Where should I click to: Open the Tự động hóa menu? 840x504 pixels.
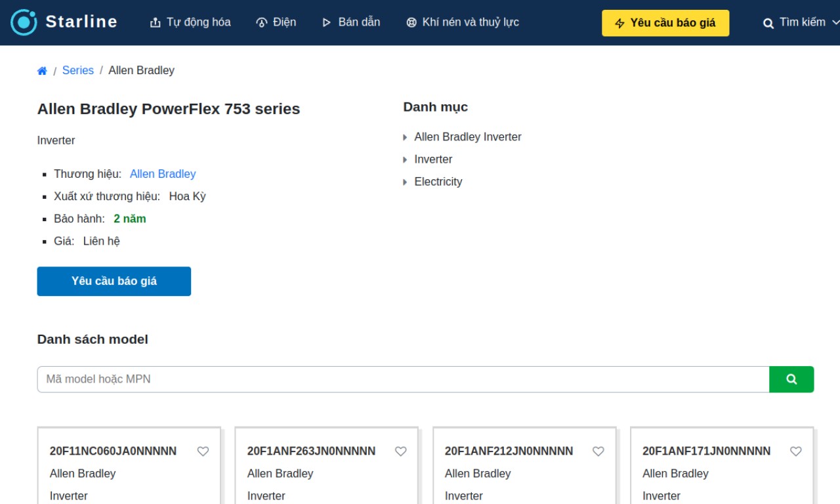[190, 22]
